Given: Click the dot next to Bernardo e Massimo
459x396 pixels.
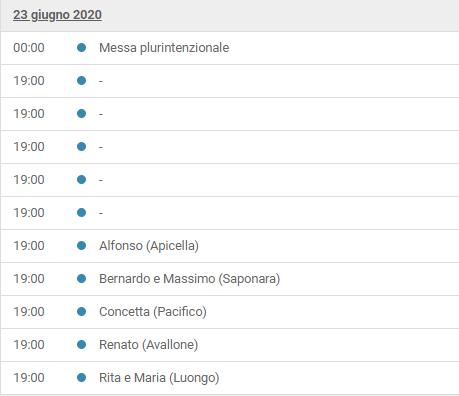Looking at the screenshot, I should click(x=81, y=279).
